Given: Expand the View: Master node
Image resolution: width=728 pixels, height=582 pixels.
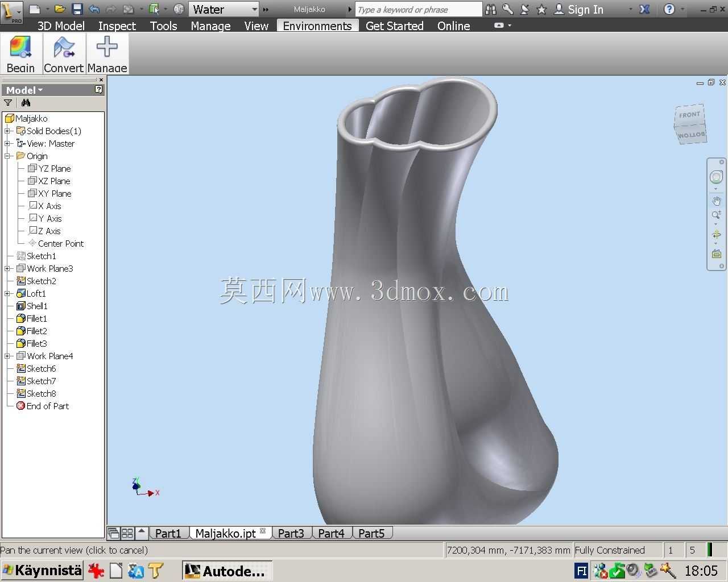Looking at the screenshot, I should point(7,143).
